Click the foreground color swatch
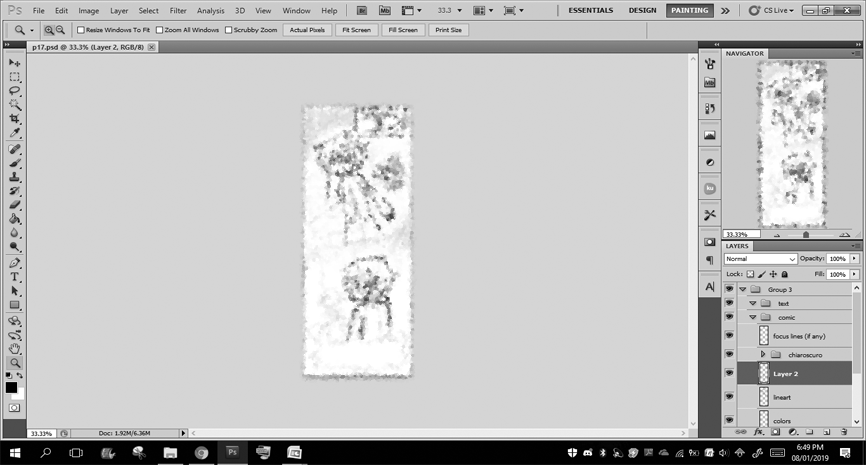 coord(11,387)
